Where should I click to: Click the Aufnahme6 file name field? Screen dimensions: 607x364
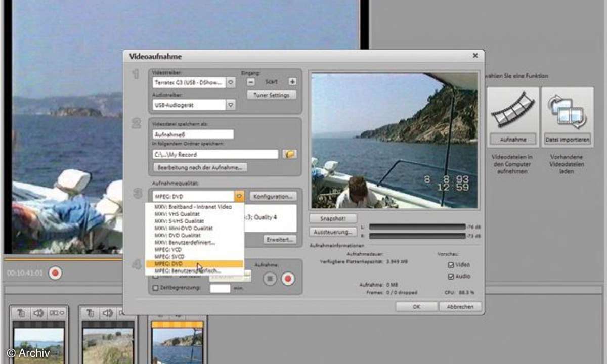[x=193, y=134]
